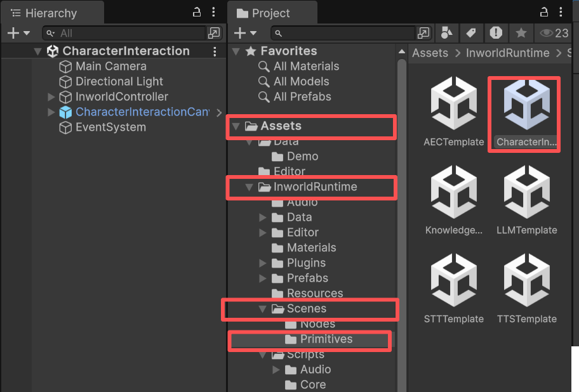Click the Project search field
Viewport: 579px width, 392px height.
(x=343, y=33)
